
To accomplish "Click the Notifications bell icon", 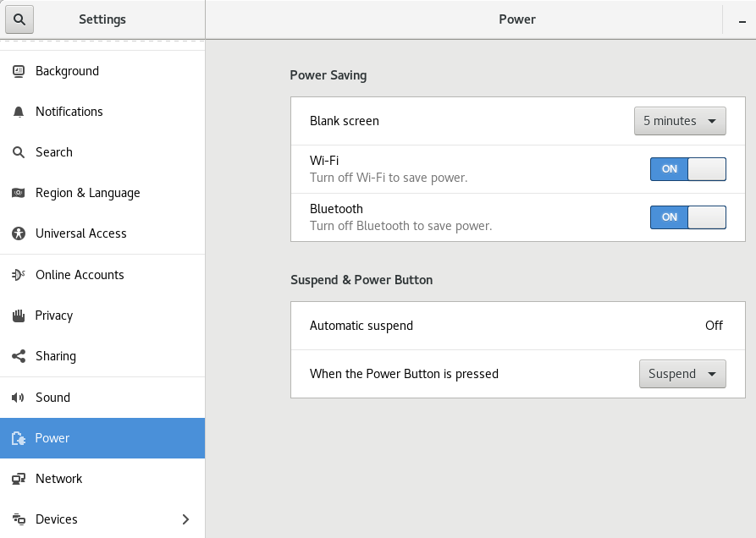I will click(x=19, y=112).
